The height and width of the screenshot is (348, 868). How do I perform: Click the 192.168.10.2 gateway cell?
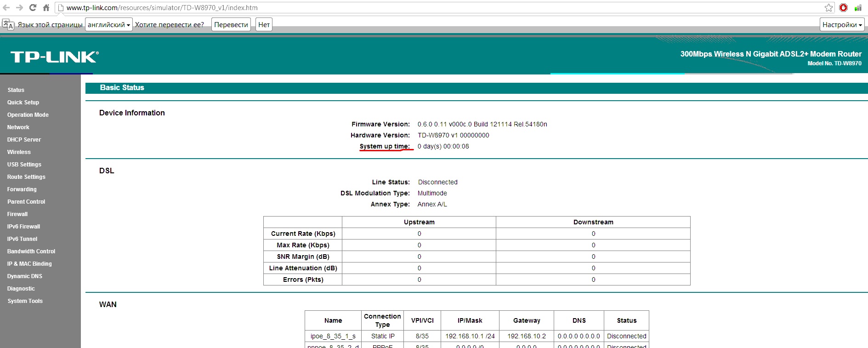pyautogui.click(x=527, y=336)
